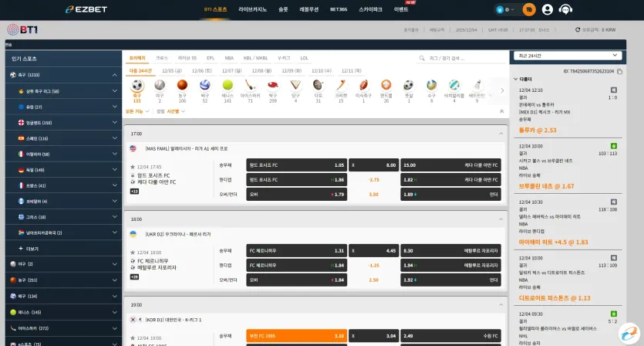This screenshot has height=346, width=644.
Task: Select the handball sport icon (26)
Action: pos(386,85)
